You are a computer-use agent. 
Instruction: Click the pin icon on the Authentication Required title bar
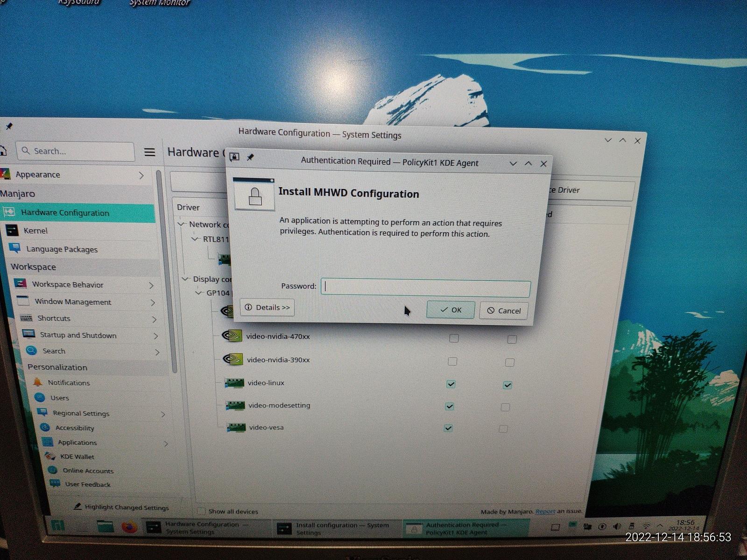pos(250,157)
